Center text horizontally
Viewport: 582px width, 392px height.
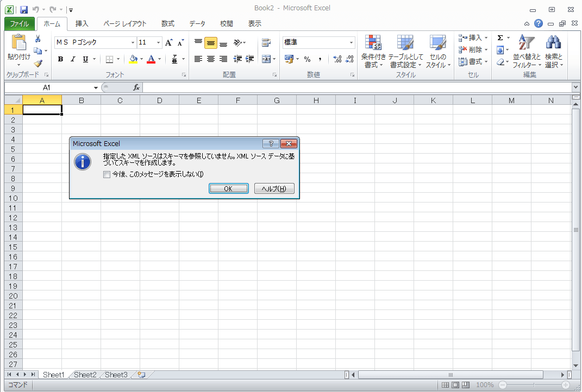(x=211, y=59)
